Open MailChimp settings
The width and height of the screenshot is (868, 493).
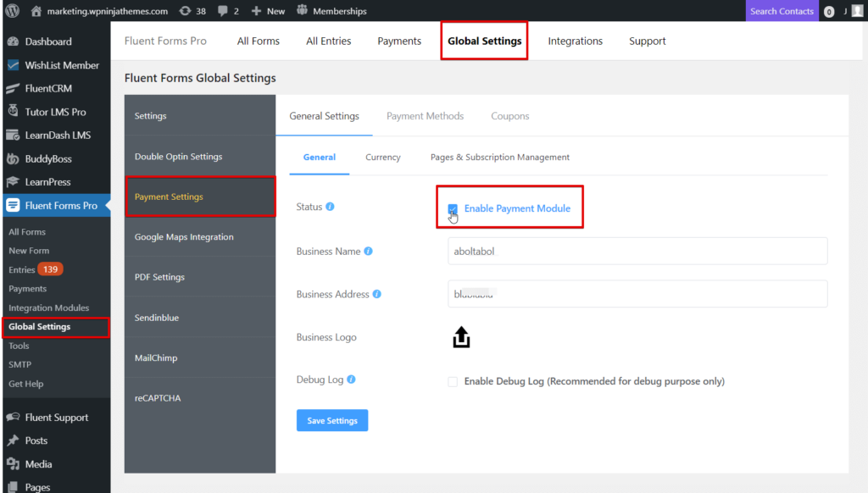(x=200, y=357)
